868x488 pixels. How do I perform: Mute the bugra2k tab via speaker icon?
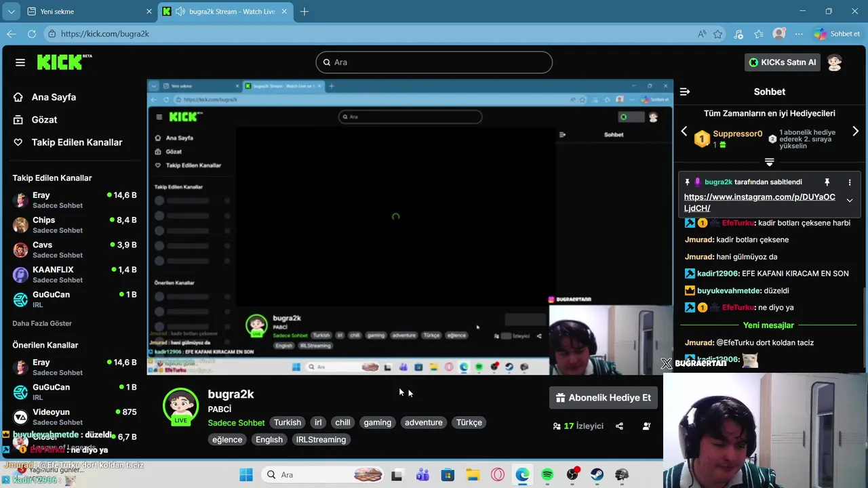pyautogui.click(x=180, y=12)
